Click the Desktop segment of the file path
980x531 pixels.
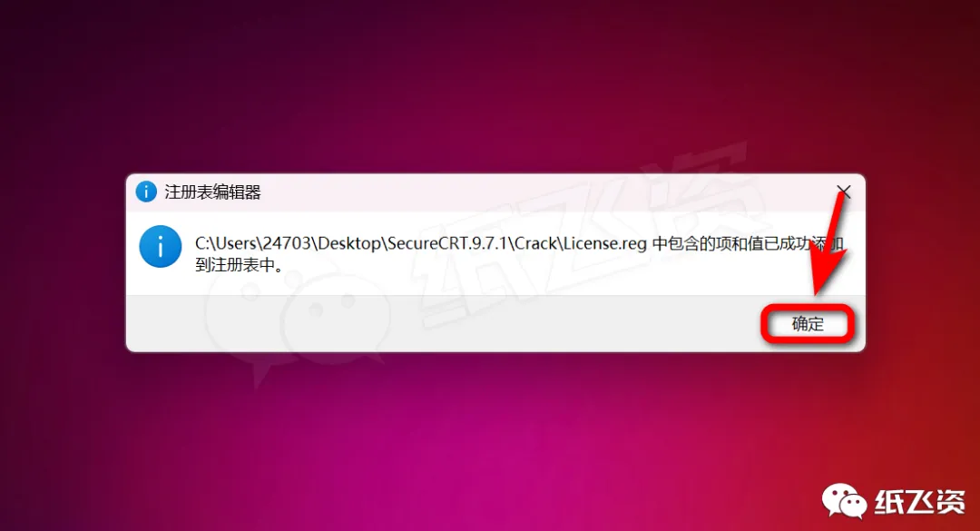pos(348,243)
